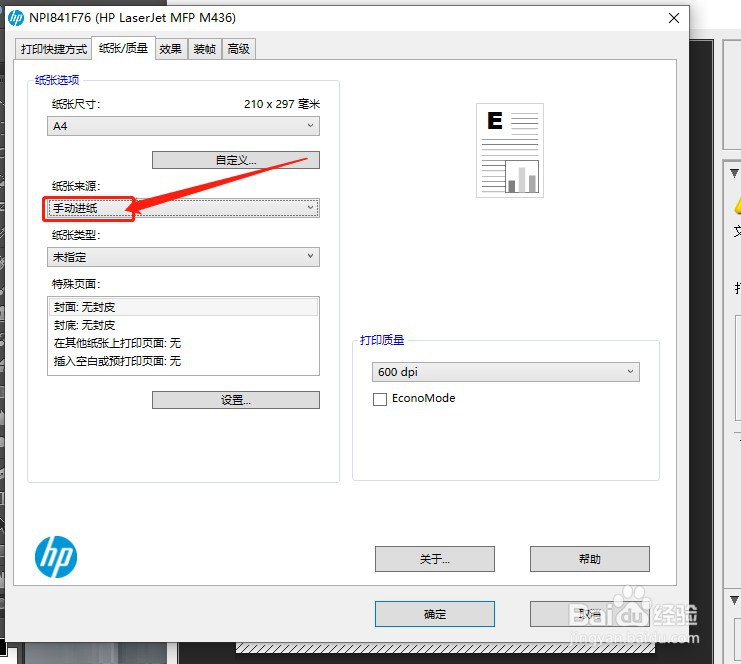Click the HP icon in title bar

tap(16, 18)
